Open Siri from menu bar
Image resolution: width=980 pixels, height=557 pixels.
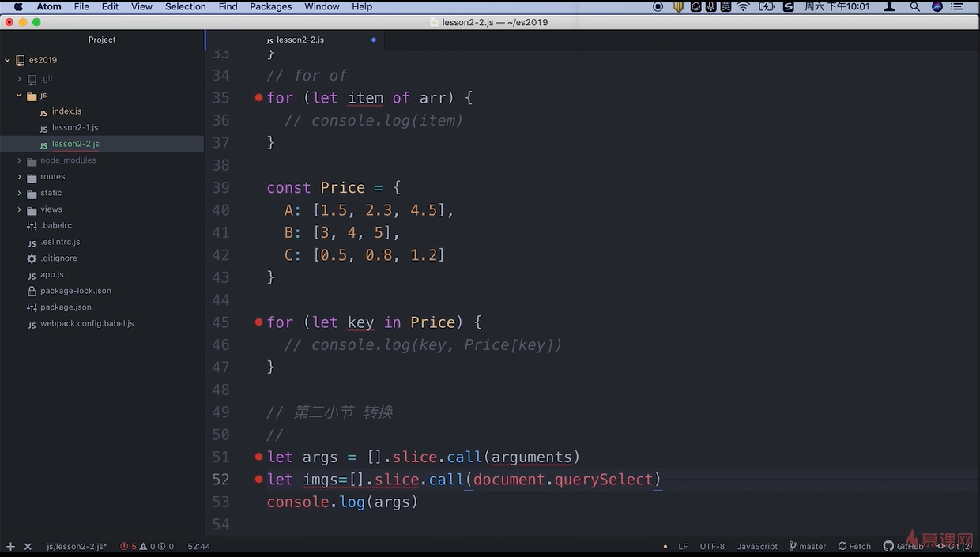[937, 6]
